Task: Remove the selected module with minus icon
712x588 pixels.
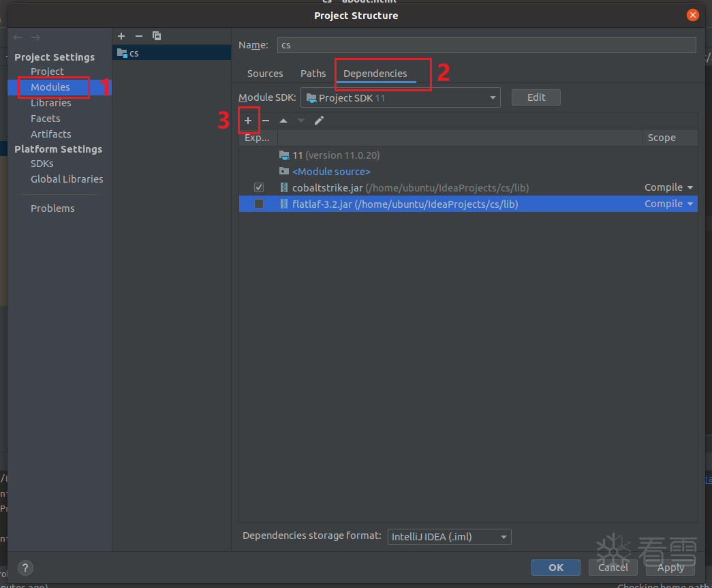Action: click(139, 36)
